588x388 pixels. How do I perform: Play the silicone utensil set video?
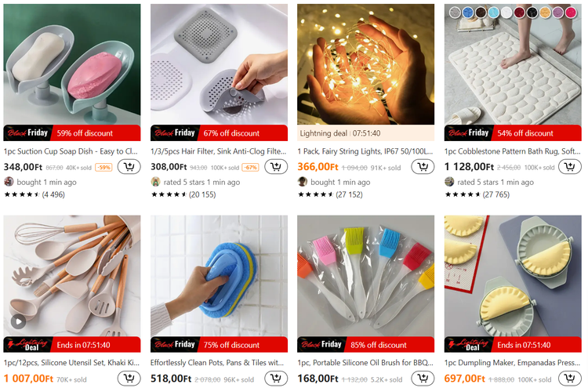click(18, 321)
